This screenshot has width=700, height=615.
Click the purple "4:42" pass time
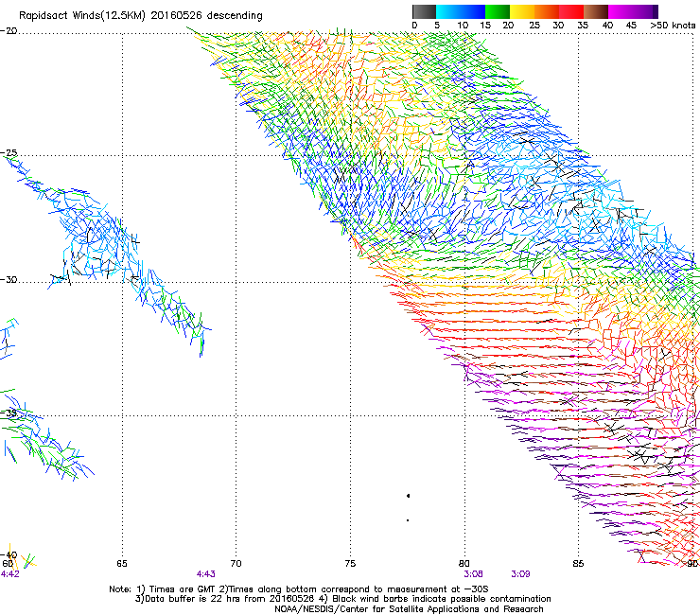coord(10,574)
